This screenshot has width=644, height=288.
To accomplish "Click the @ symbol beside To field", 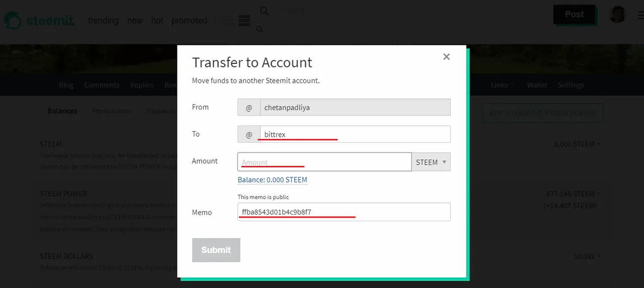I will coord(249,135).
